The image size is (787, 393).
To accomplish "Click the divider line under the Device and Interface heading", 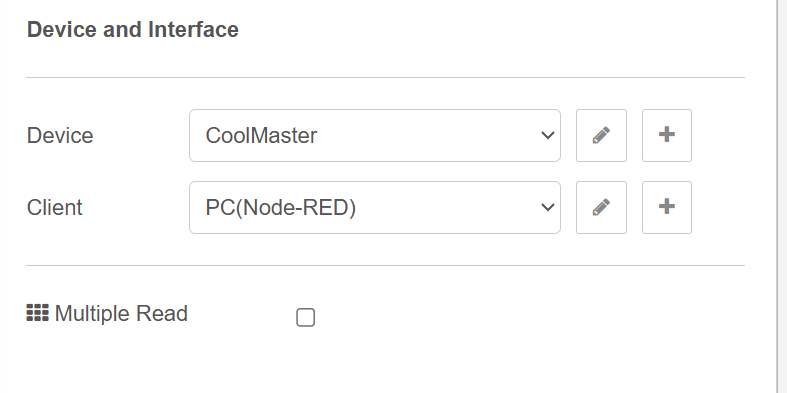I will (385, 77).
